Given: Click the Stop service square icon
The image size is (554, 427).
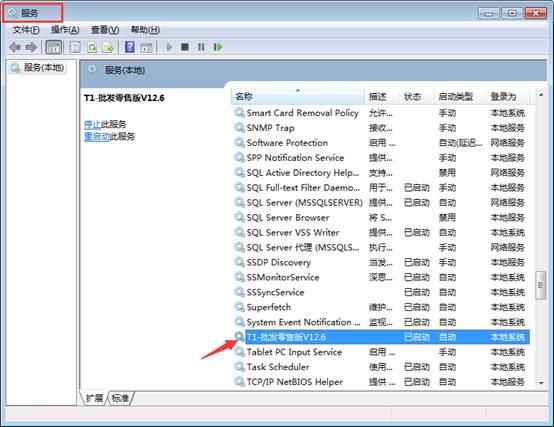Looking at the screenshot, I should point(184,47).
